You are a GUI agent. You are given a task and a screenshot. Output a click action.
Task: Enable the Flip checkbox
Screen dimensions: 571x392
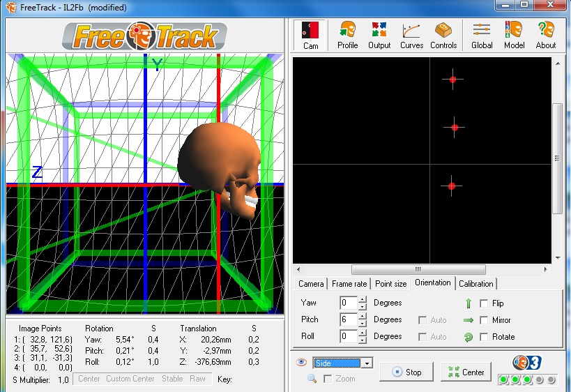484,303
